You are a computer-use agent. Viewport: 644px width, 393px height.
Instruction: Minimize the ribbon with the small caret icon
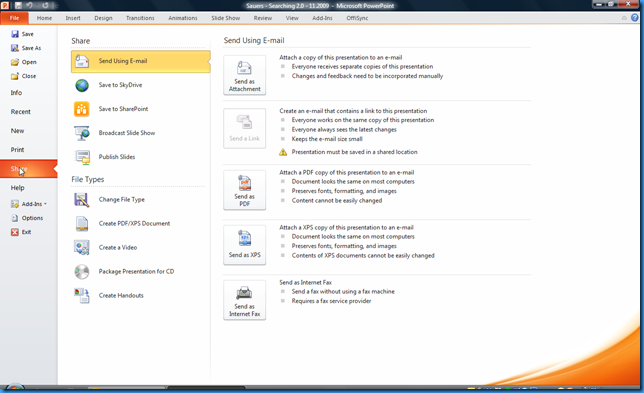(624, 18)
